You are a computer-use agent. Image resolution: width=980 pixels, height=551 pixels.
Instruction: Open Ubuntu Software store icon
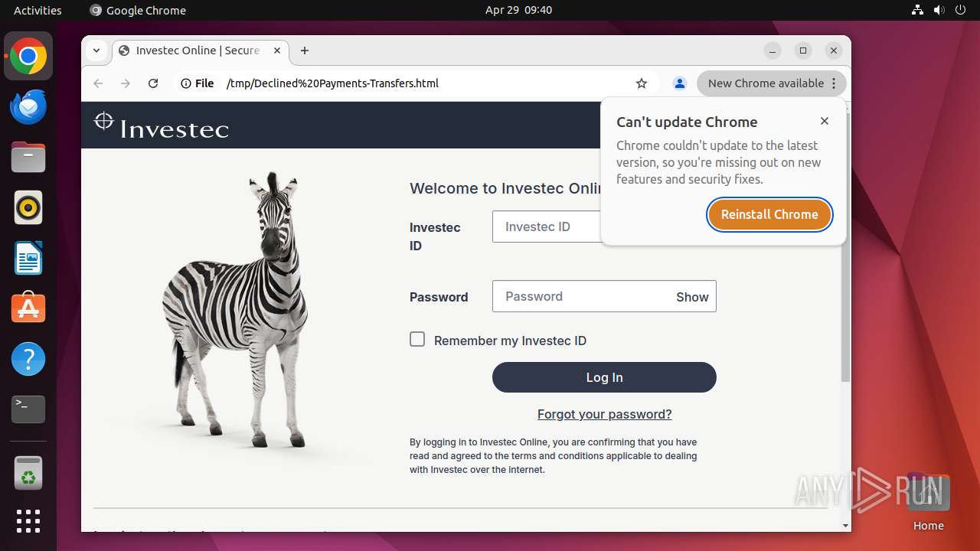(28, 308)
